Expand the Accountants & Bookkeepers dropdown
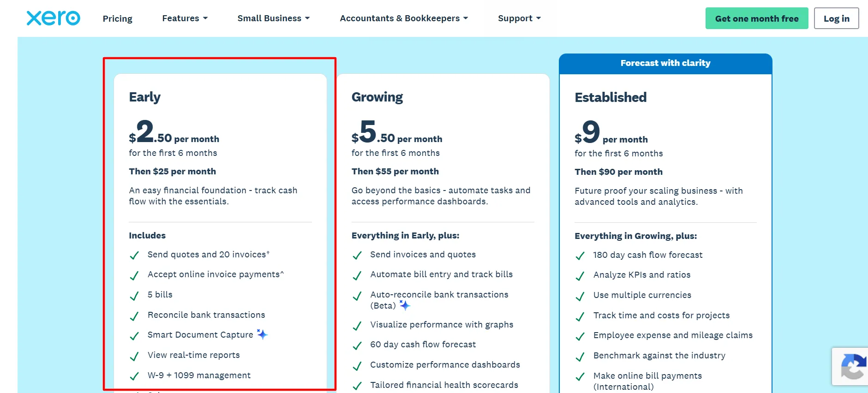Image resolution: width=868 pixels, height=393 pixels. tap(404, 18)
